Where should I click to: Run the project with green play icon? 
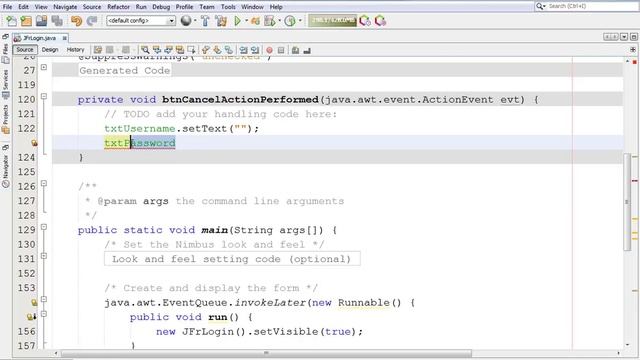pos(238,20)
